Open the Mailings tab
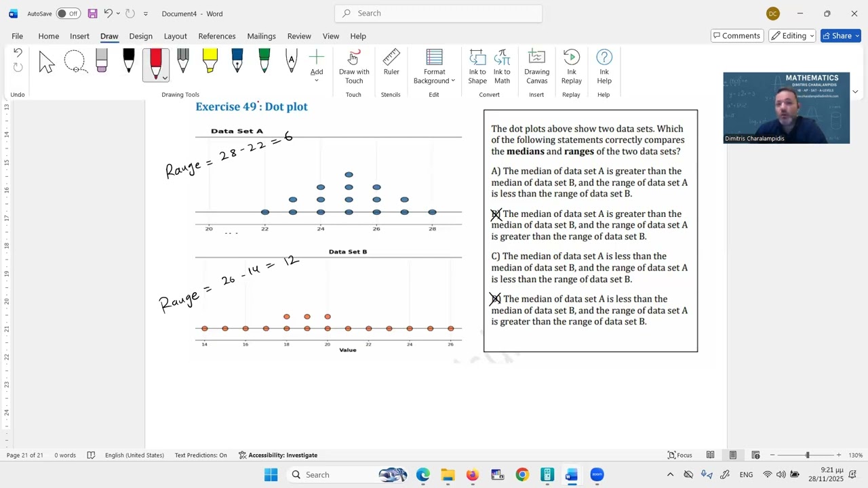Image resolution: width=868 pixels, height=488 pixels. 261,36
